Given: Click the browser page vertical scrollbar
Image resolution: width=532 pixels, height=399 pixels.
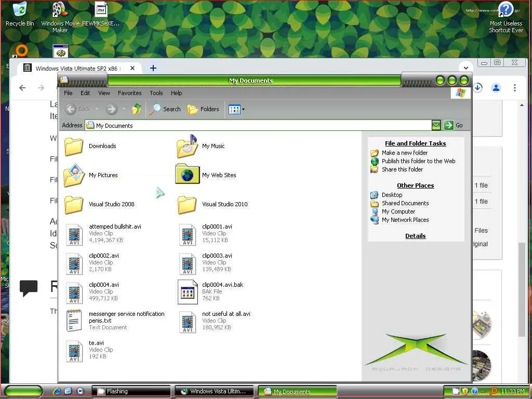Looking at the screenshot, I should (x=522, y=289).
